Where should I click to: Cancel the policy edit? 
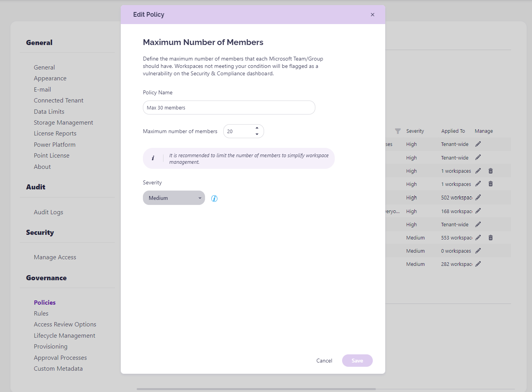coord(324,361)
